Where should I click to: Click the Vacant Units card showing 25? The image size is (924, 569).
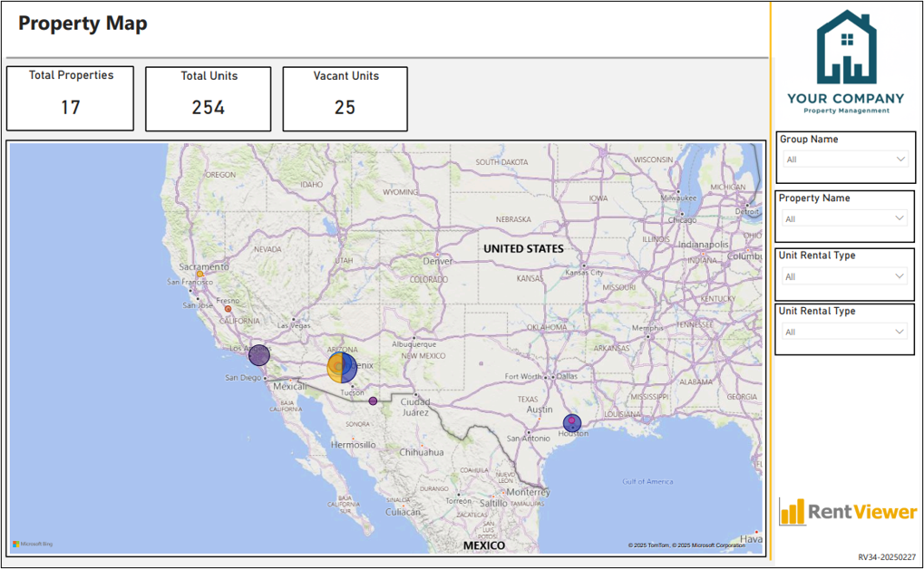tap(345, 99)
